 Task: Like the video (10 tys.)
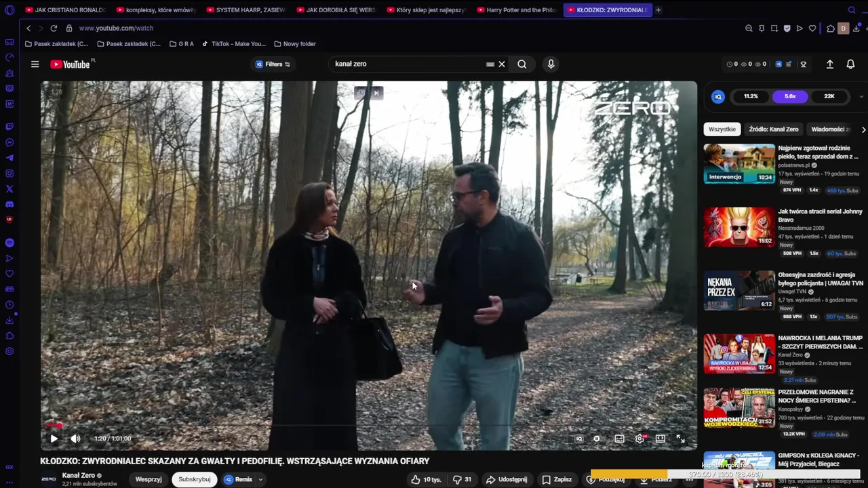point(426,479)
